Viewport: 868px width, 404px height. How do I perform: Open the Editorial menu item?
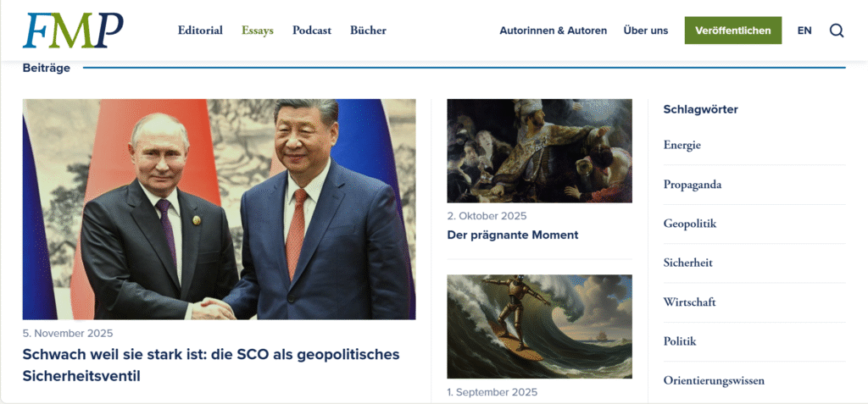(200, 30)
